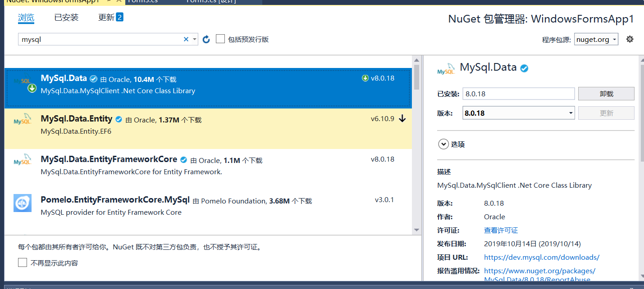Viewport: 644px width, 289px height.
Task: Click the 2019年10月14日 release date
Action: pyautogui.click(x=532, y=244)
